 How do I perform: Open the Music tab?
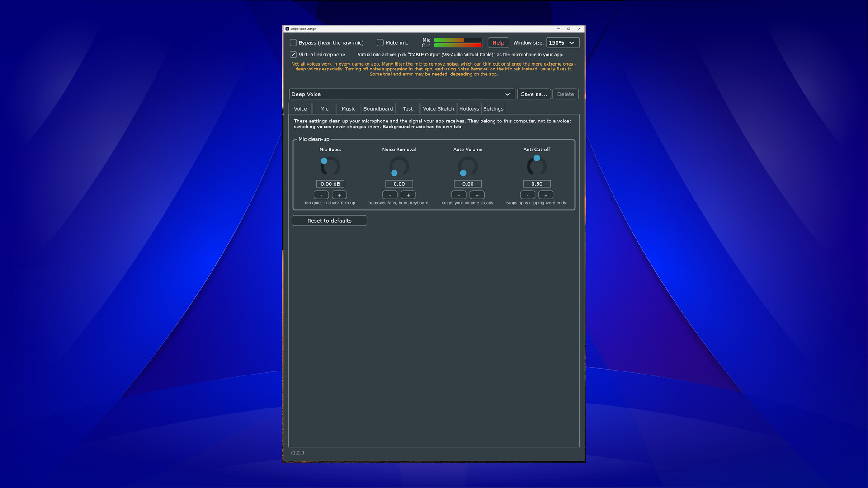tap(349, 109)
